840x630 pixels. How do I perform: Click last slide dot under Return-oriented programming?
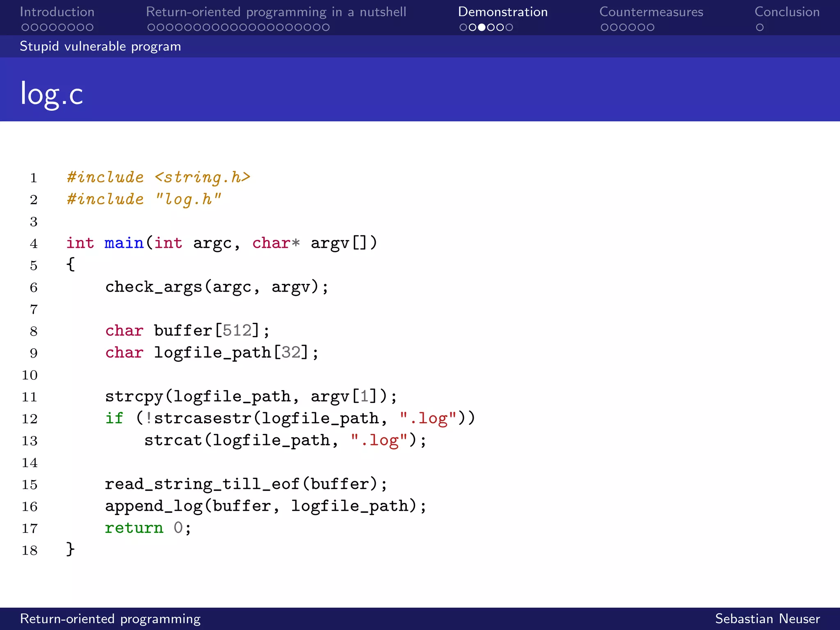[326, 27]
